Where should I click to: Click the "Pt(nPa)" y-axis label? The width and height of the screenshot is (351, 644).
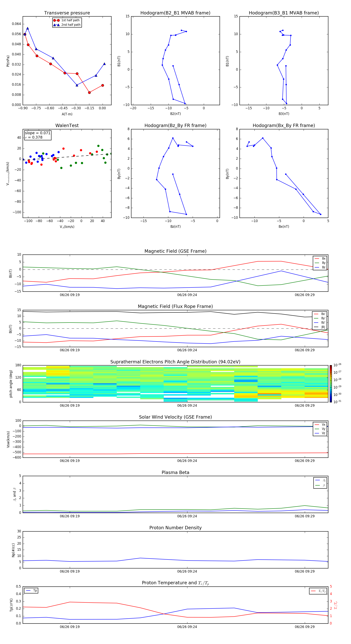[8, 61]
